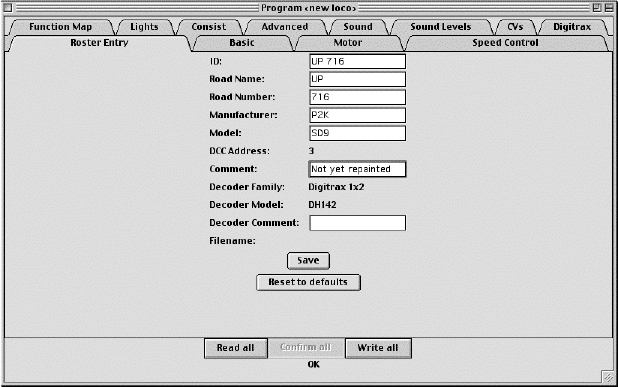Switch to the CVs tab
Viewport: 618px width, 387px height.
pos(515,27)
